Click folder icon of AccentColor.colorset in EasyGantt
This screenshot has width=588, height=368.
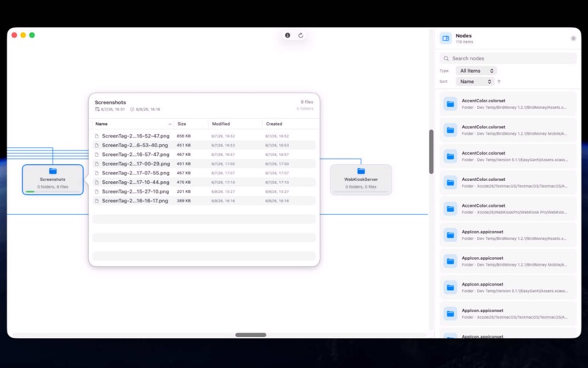451,157
